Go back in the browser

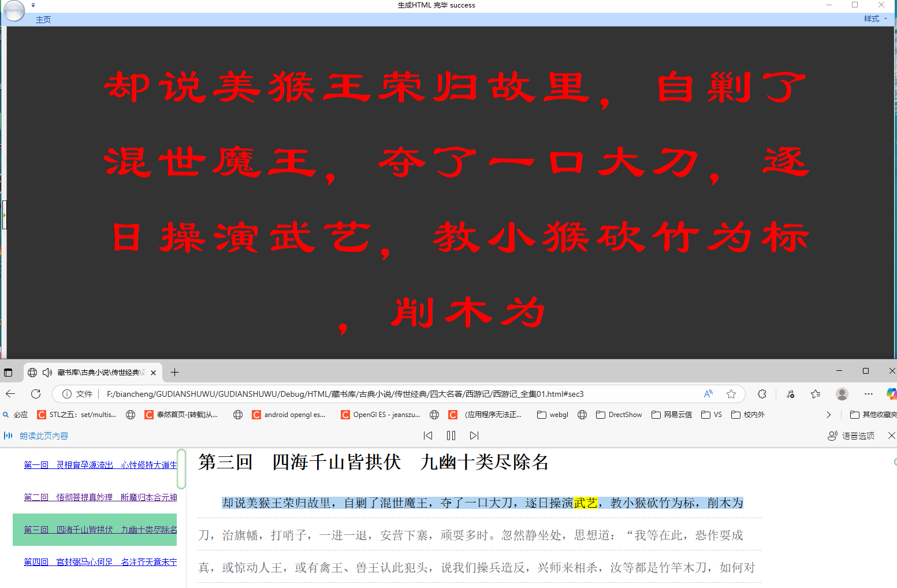tap(10, 394)
